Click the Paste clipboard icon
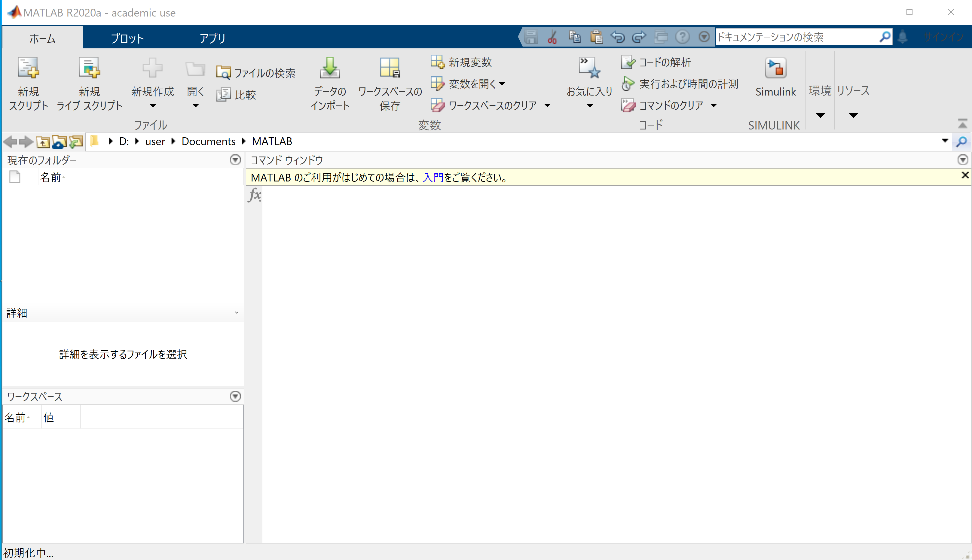The width and height of the screenshot is (972, 560). point(596,37)
